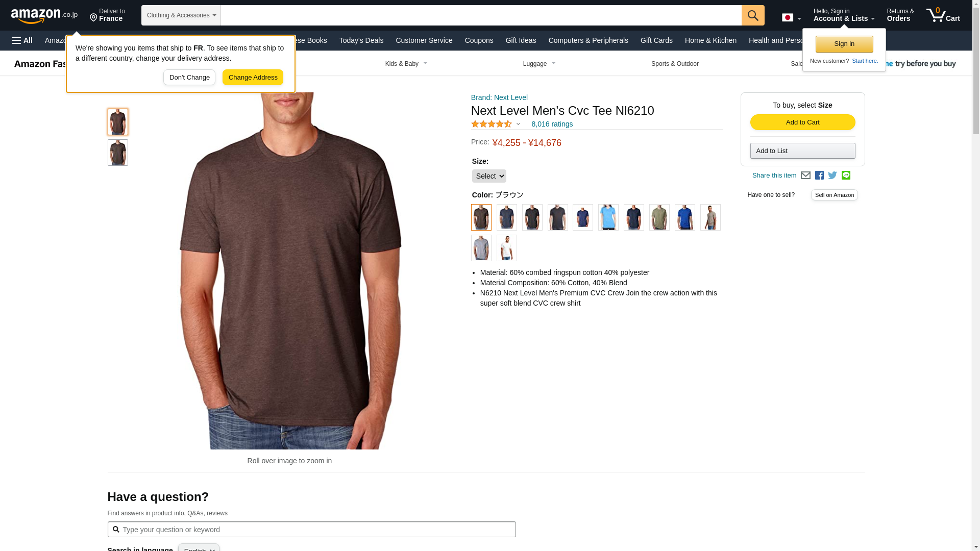Click the Add to Cart button
The width and height of the screenshot is (980, 551).
coord(802,122)
